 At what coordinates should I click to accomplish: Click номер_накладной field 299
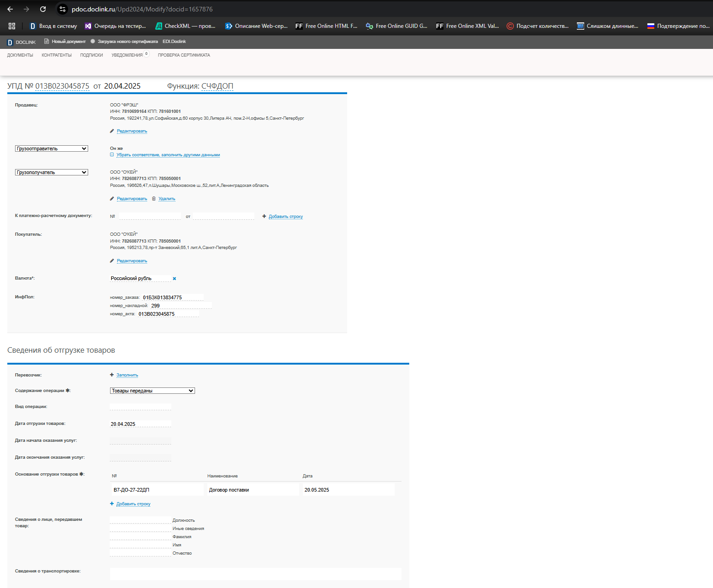181,306
